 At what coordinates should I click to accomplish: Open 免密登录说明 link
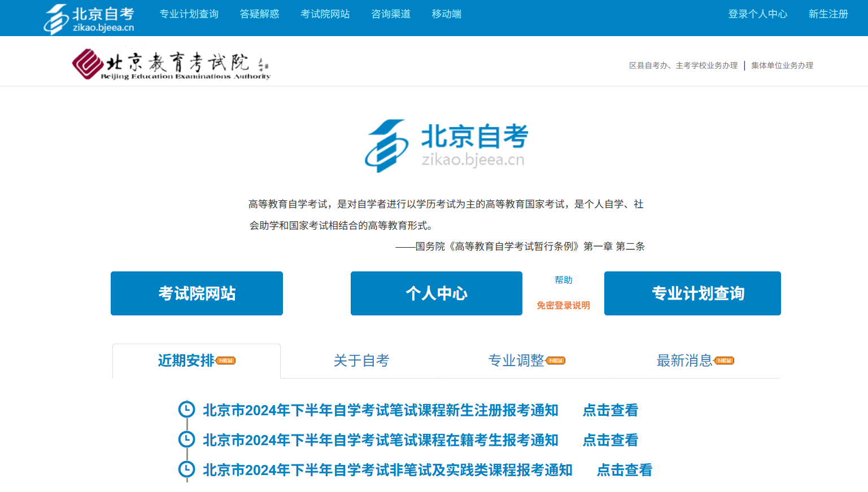pyautogui.click(x=563, y=305)
